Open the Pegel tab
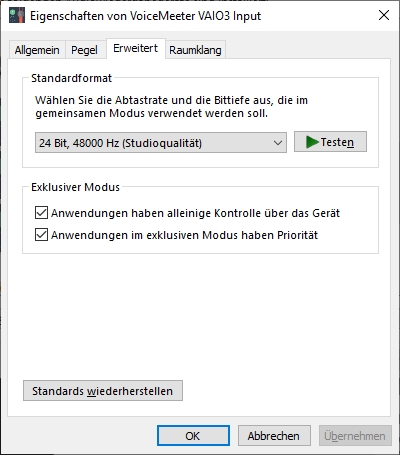Screen dimensions: 400x455 point(85,50)
